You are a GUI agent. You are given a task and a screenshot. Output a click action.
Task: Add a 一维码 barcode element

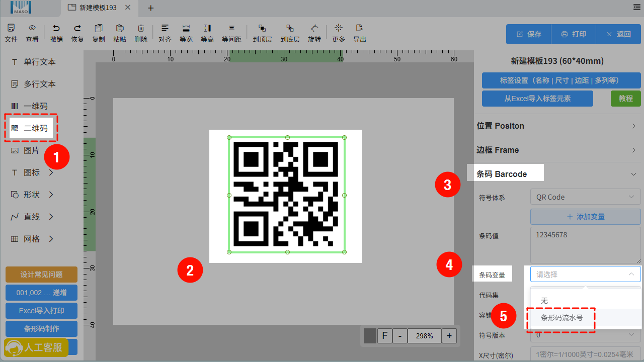[29, 106]
